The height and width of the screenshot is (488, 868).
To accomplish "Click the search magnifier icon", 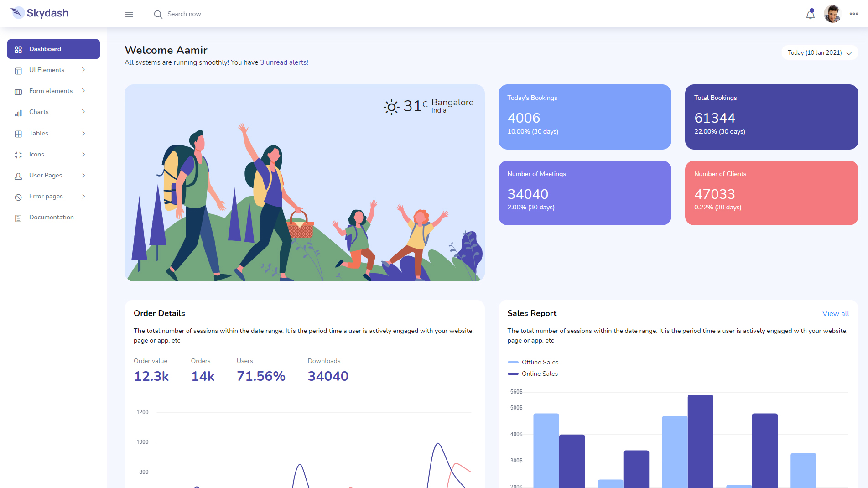I will (158, 15).
